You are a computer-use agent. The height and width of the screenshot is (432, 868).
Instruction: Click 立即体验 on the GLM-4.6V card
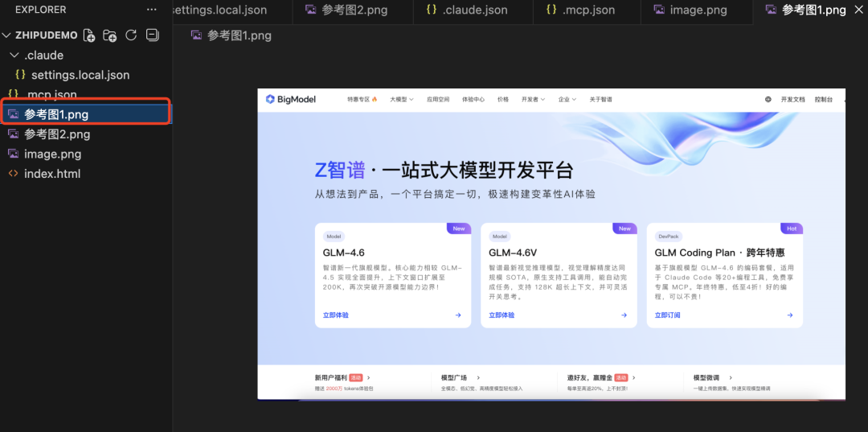[502, 315]
